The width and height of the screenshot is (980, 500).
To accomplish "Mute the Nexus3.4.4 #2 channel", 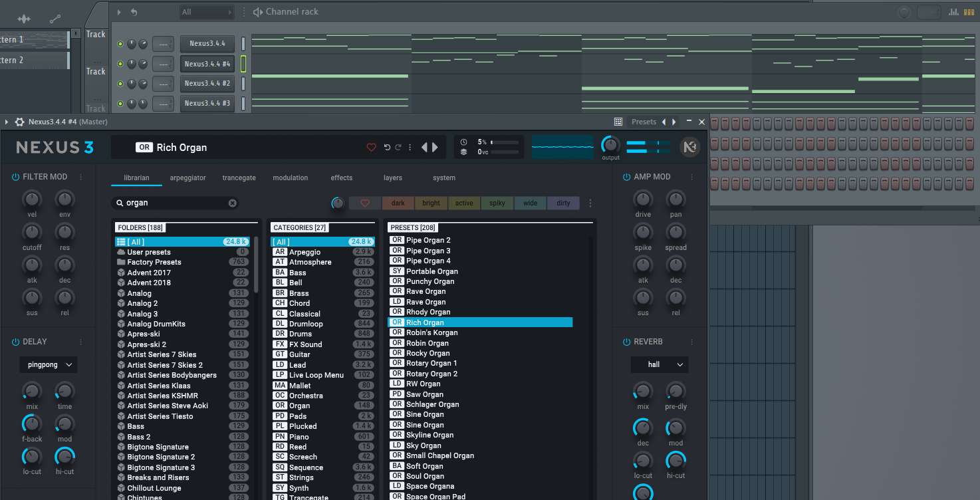I will coord(120,84).
